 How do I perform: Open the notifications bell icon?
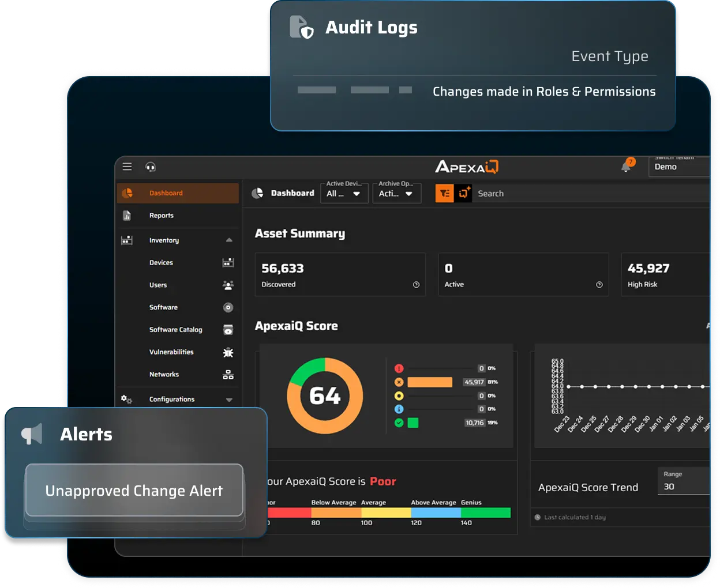click(626, 167)
